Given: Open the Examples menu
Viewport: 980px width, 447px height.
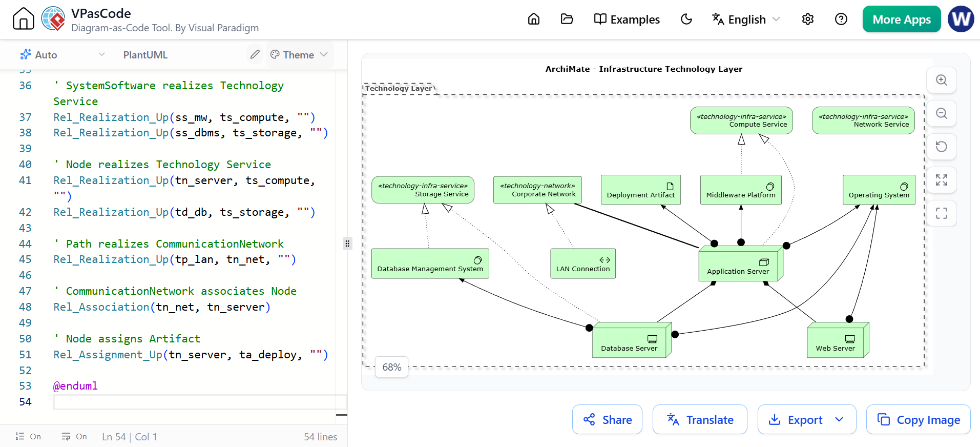Looking at the screenshot, I should 627,19.
